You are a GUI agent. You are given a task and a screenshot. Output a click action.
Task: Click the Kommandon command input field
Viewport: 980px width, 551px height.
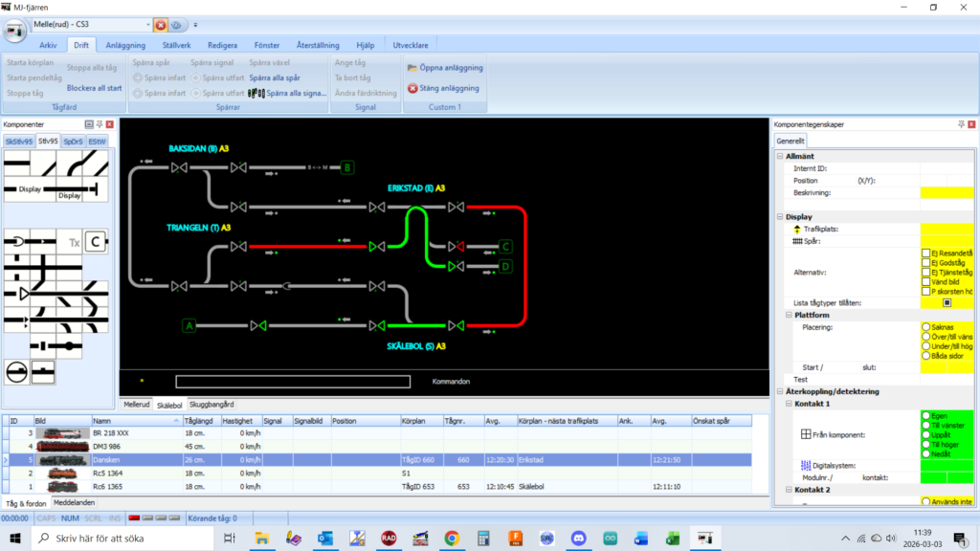point(292,382)
